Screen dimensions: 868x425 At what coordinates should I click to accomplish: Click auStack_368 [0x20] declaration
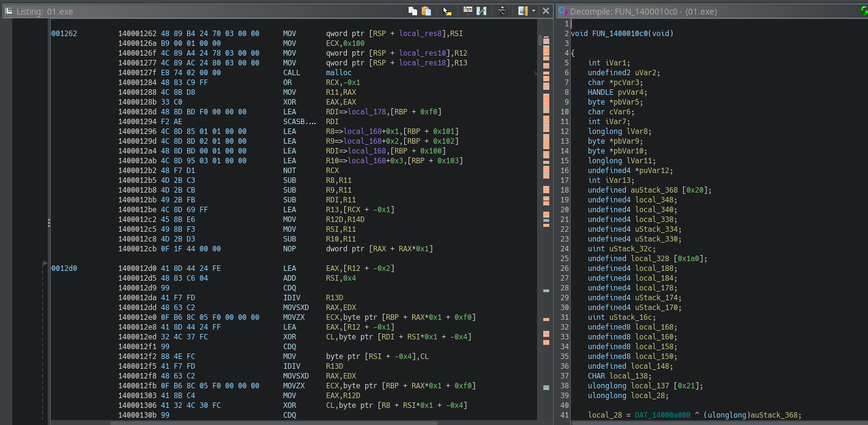click(650, 190)
